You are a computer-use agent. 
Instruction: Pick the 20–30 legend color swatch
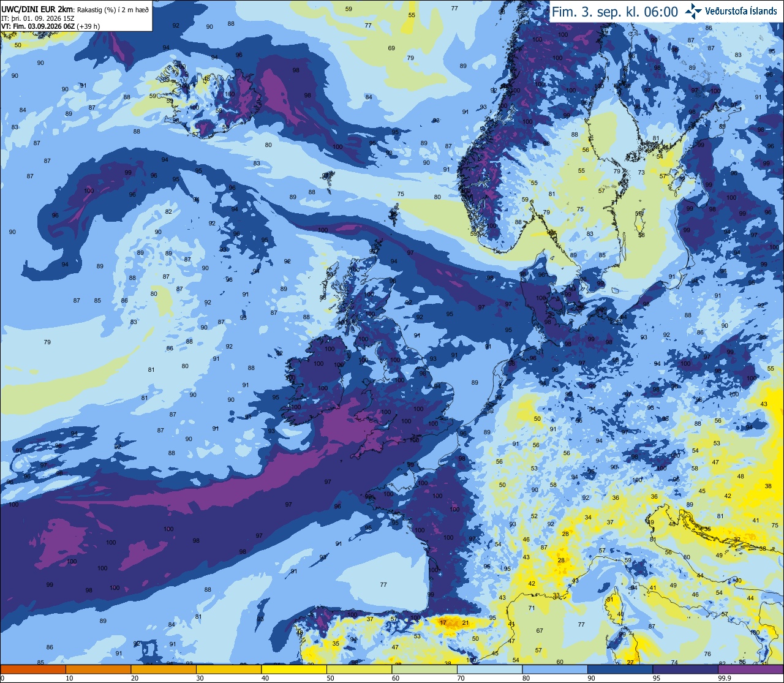tap(164, 670)
